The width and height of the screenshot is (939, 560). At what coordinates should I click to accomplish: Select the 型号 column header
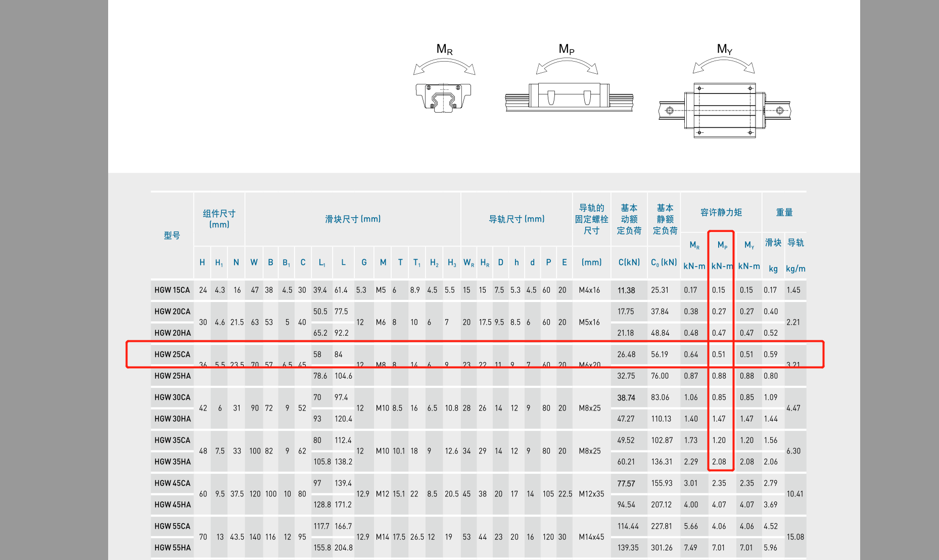click(172, 235)
